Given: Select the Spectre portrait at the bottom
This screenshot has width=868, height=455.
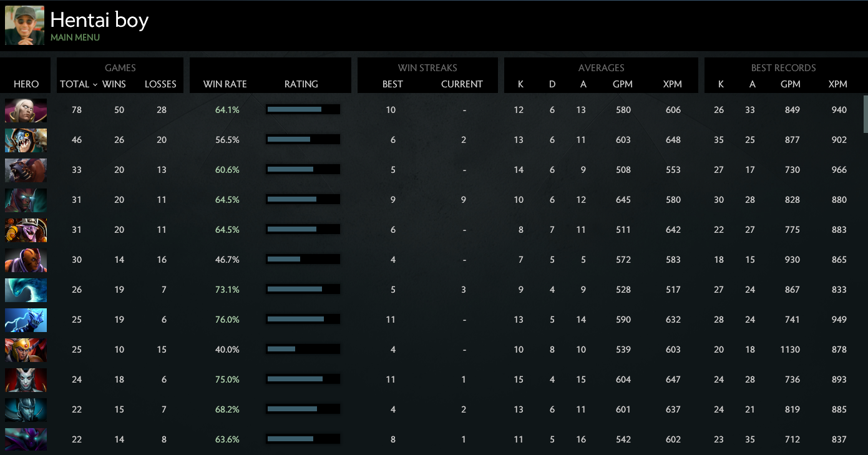Looking at the screenshot, I should (x=25, y=439).
